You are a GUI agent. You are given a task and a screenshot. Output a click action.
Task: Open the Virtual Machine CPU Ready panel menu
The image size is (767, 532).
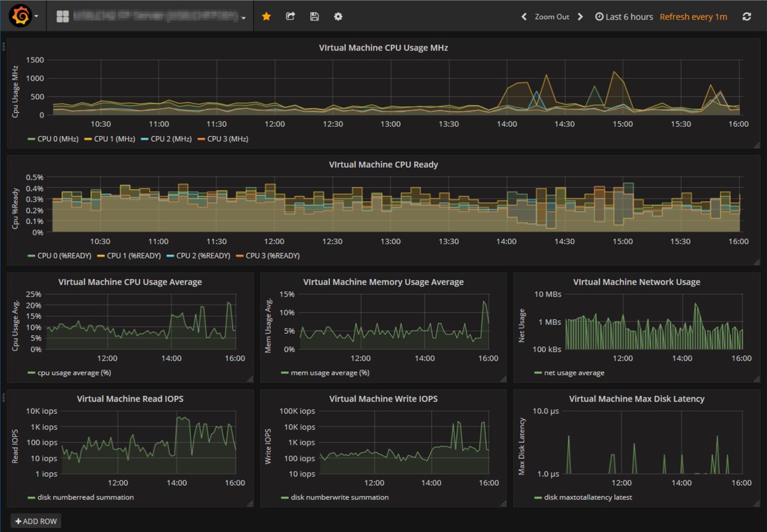point(383,164)
